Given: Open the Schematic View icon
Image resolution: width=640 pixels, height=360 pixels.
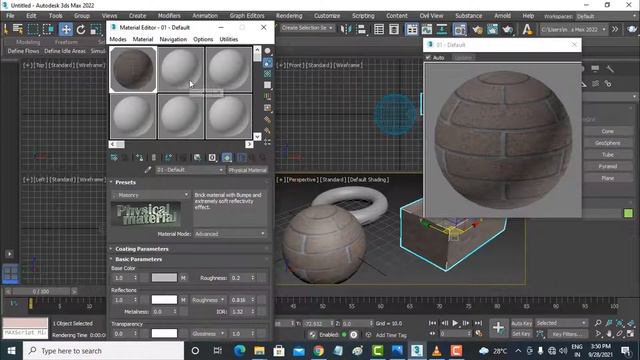Looking at the screenshot, I should (x=442, y=29).
